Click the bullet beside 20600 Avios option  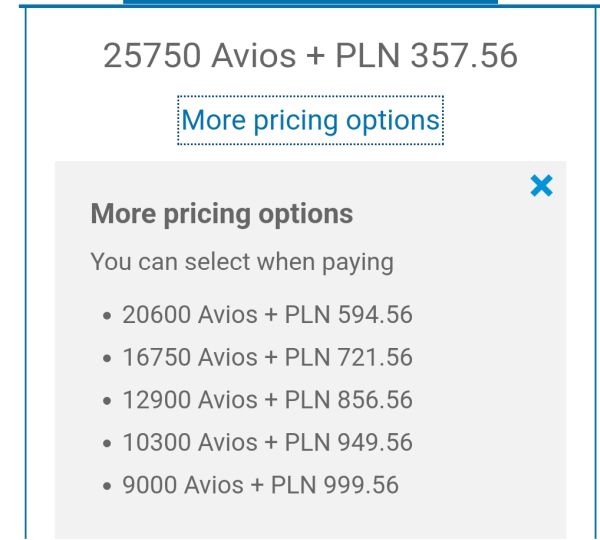coord(107,316)
